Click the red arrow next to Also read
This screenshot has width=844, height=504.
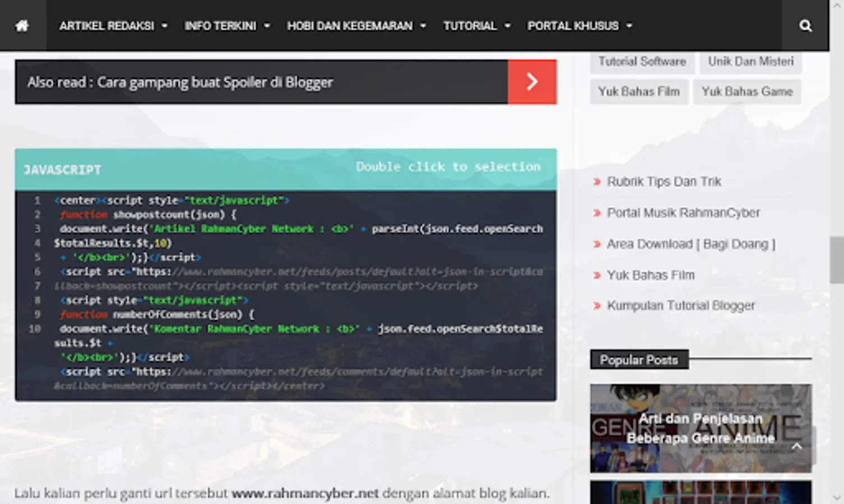[x=532, y=82]
